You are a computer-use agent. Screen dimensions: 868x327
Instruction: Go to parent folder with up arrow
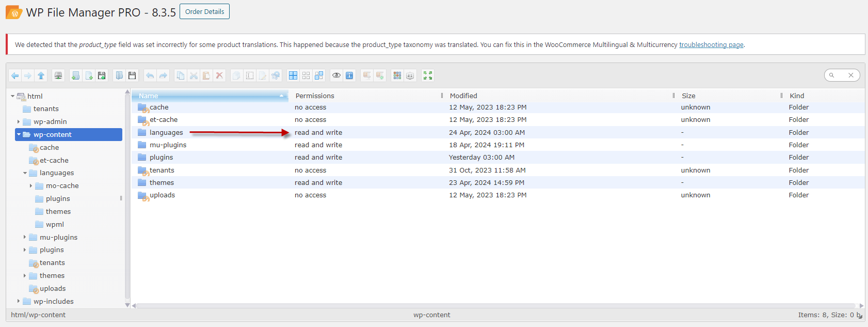[x=41, y=75]
